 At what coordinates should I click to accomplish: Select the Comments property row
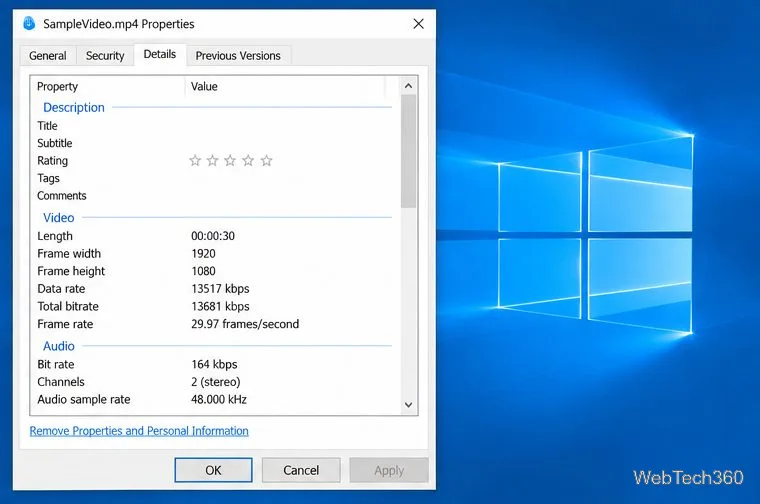pyautogui.click(x=213, y=196)
